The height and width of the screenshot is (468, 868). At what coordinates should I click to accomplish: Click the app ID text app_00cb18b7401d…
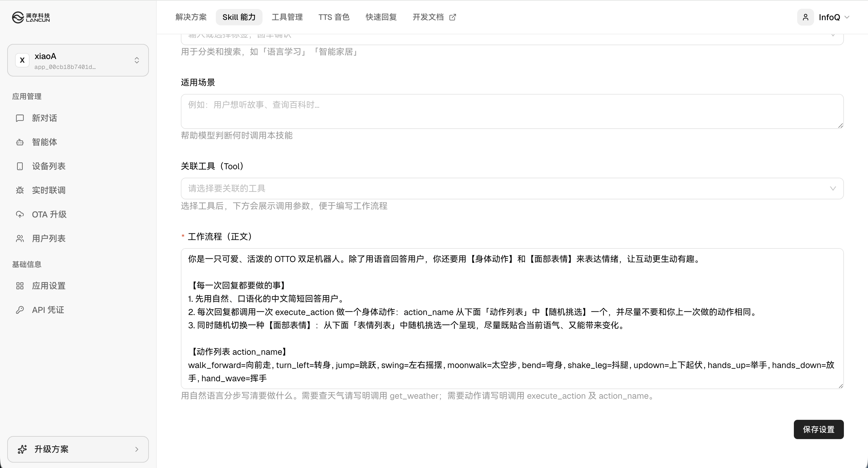coord(65,67)
